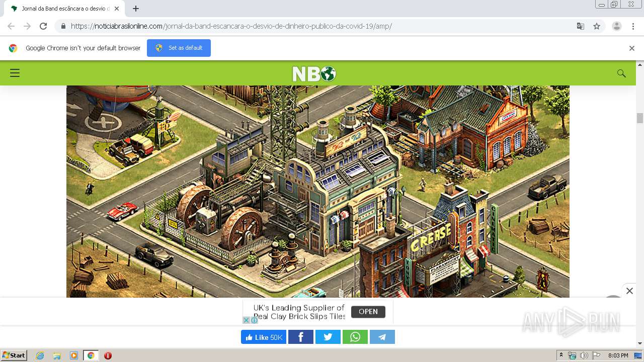This screenshot has width=644, height=362.
Task: Click the vertical scrollbar thumb
Action: (640, 118)
